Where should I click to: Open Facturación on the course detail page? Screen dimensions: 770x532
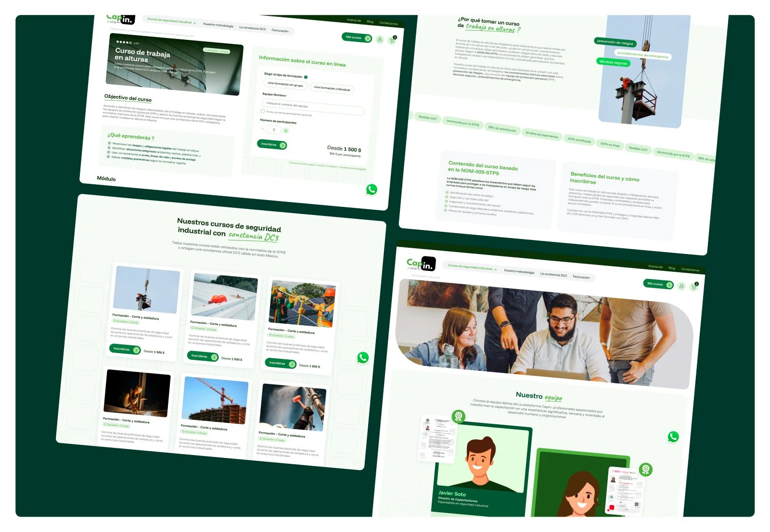[x=280, y=31]
